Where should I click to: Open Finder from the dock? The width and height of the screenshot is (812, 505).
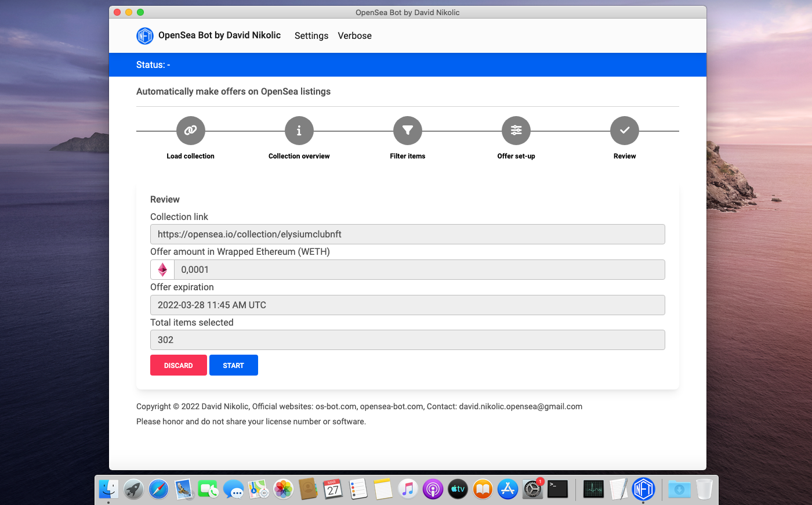click(x=108, y=489)
